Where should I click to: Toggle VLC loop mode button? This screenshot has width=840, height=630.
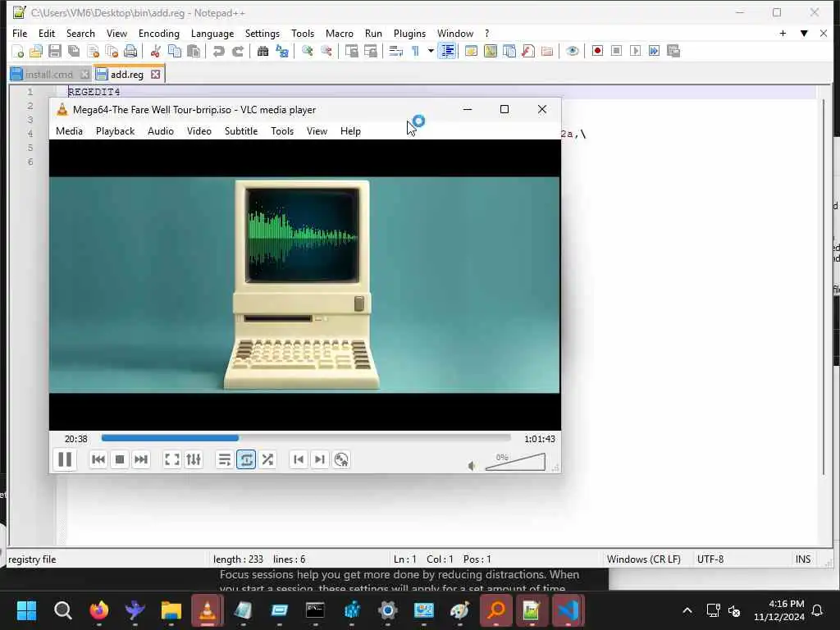tap(246, 459)
